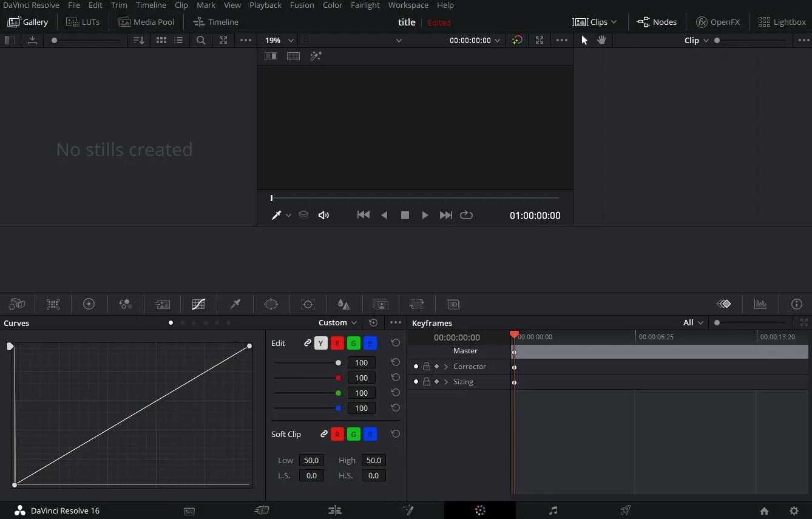The width and height of the screenshot is (812, 519).
Task: Open the File menu
Action: coord(74,5)
